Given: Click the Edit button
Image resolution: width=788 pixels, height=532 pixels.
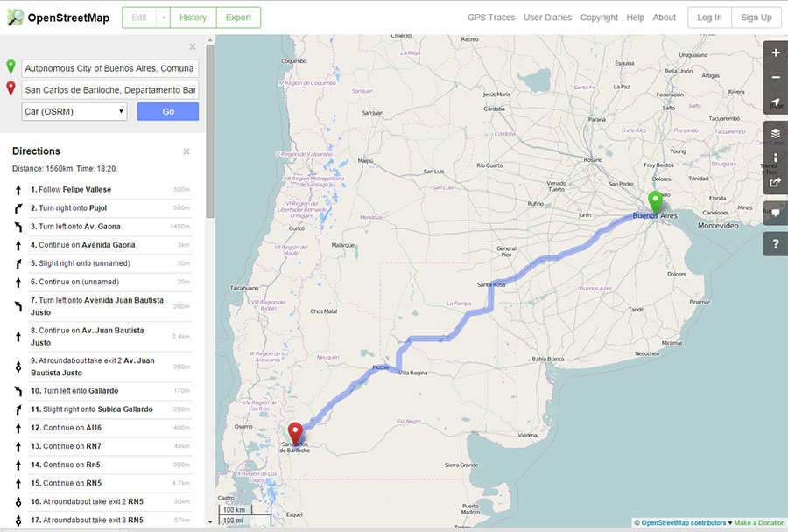Looking at the screenshot, I should 139,17.
